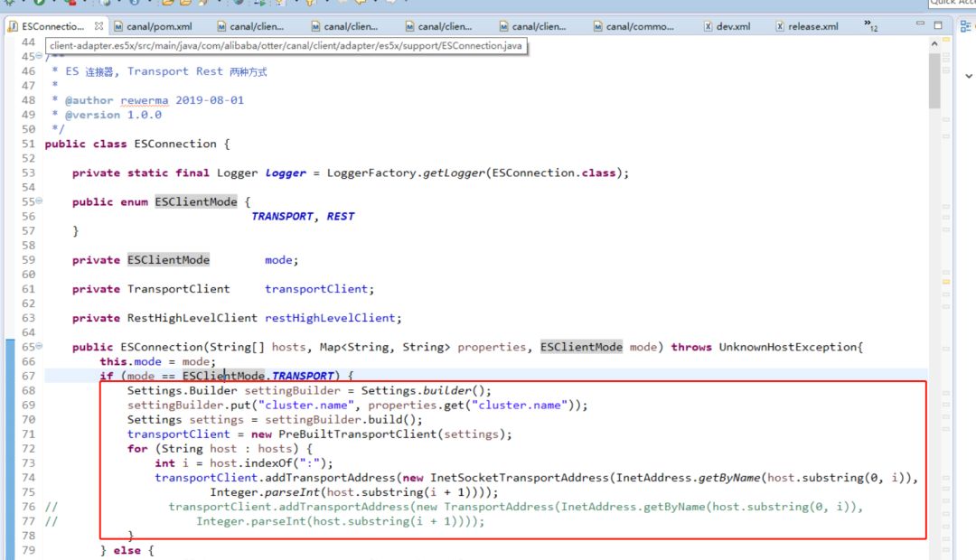976x560 pixels.
Task: Collapse the ESConnection constructor at line 65
Action: [x=39, y=346]
